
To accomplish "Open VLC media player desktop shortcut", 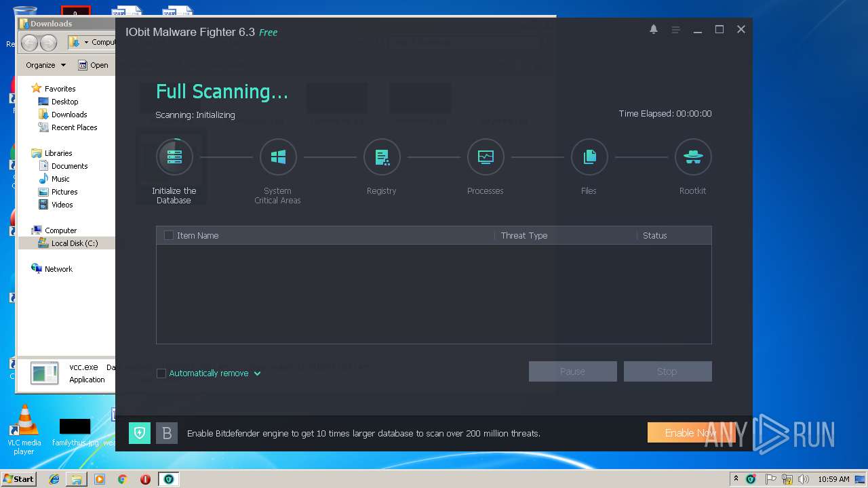I will (24, 429).
